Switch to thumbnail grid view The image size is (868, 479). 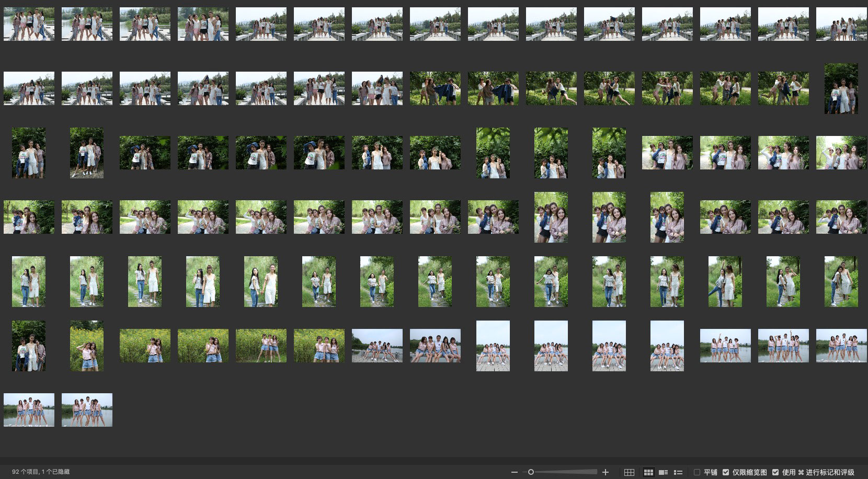click(648, 472)
